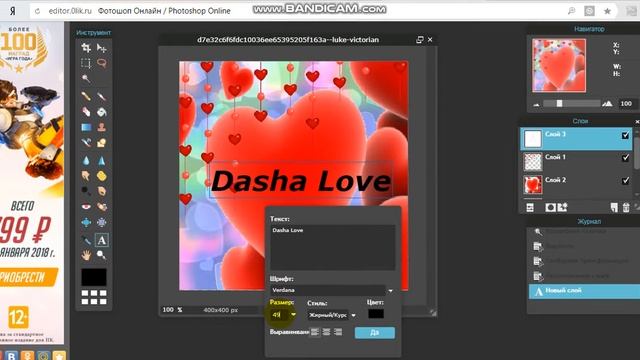
Task: Open the Размер size dropdown arrow
Action: tap(293, 315)
